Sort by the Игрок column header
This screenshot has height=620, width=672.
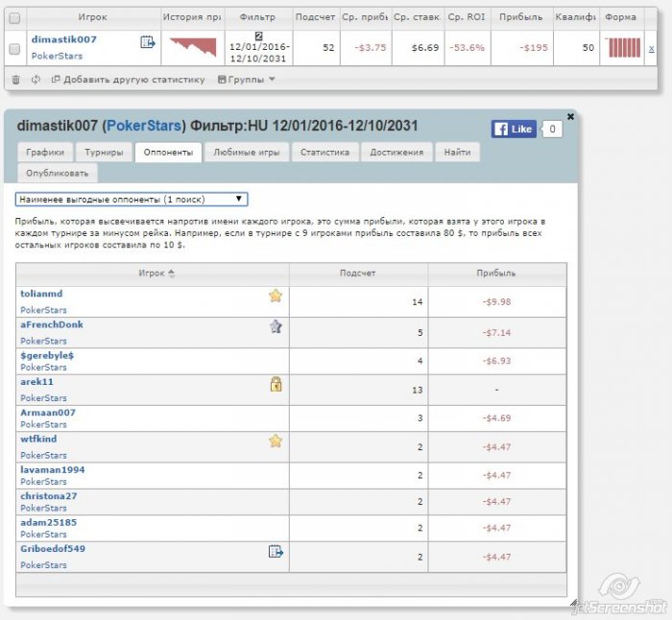tap(152, 274)
